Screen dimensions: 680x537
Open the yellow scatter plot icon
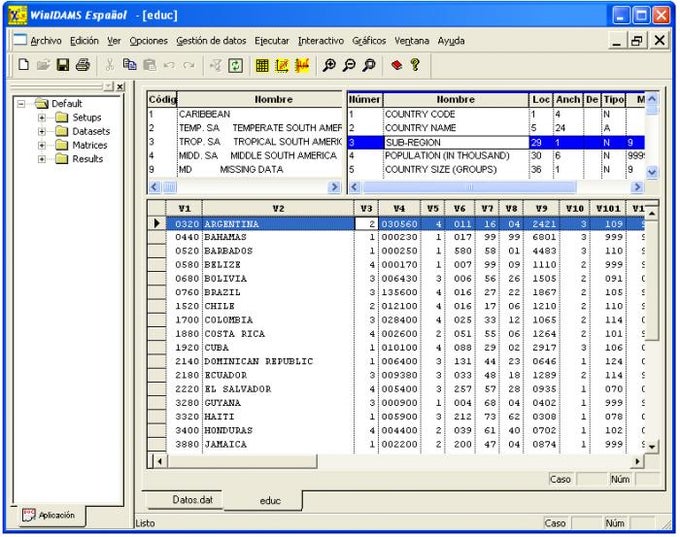(x=282, y=65)
